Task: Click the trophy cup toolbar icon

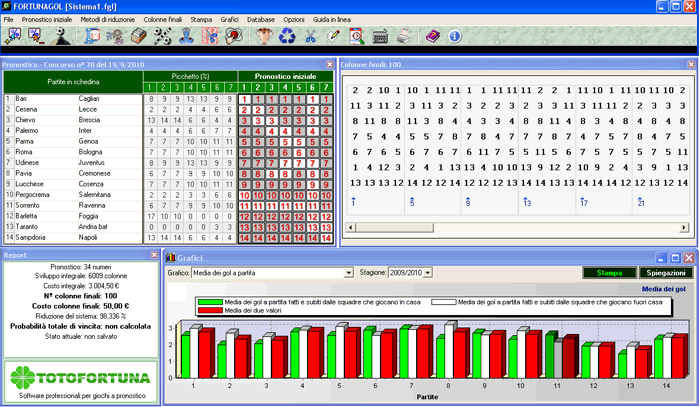Action: (x=263, y=36)
